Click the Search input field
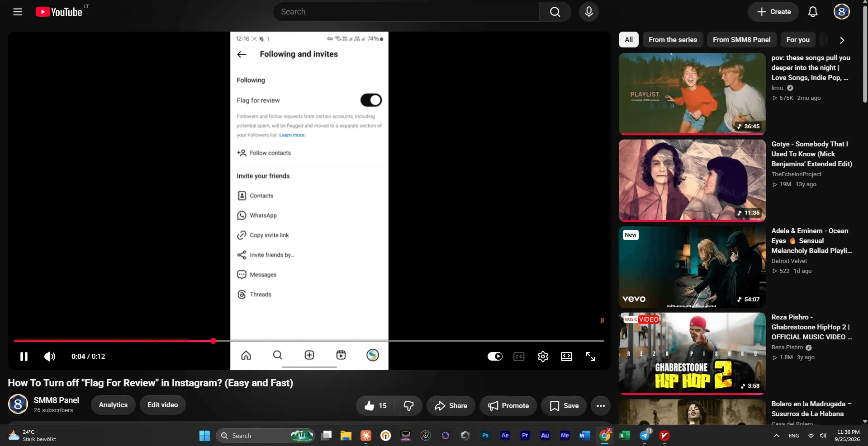Viewport: 868px width, 446px height. click(406, 12)
